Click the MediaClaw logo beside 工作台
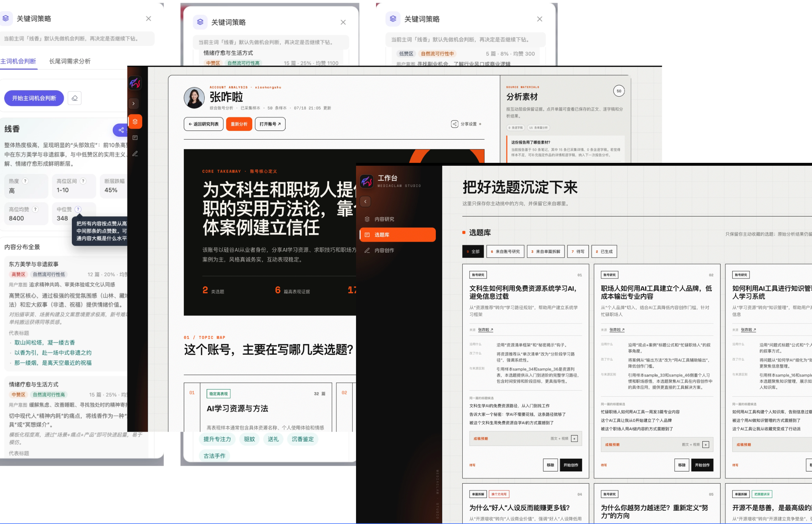 (x=367, y=181)
